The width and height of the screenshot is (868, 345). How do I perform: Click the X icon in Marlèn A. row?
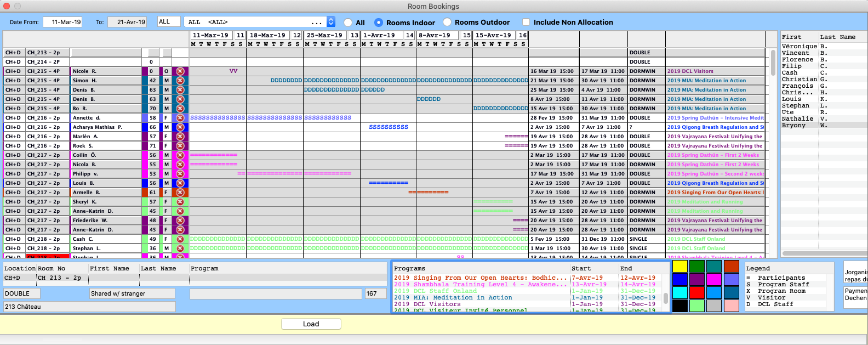180,137
